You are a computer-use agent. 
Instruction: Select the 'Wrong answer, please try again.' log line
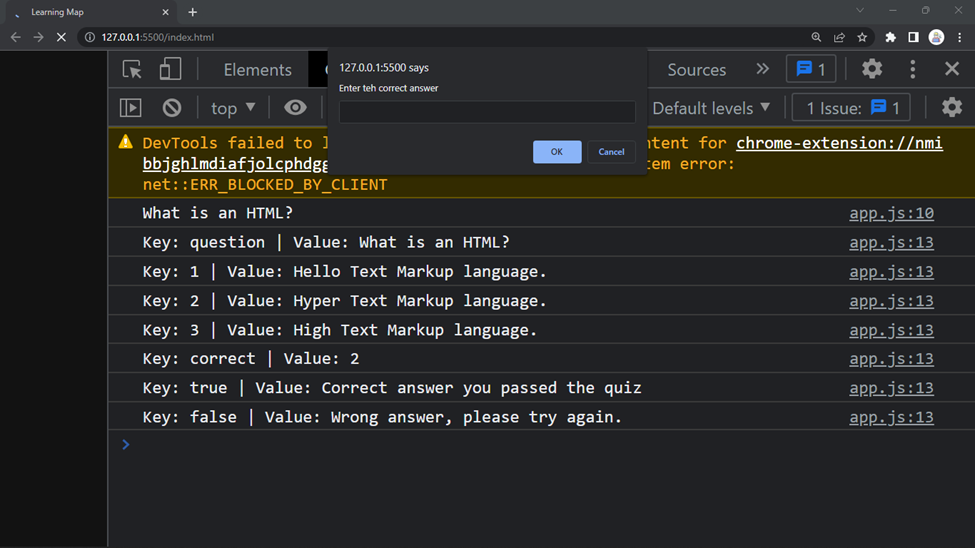coord(382,417)
